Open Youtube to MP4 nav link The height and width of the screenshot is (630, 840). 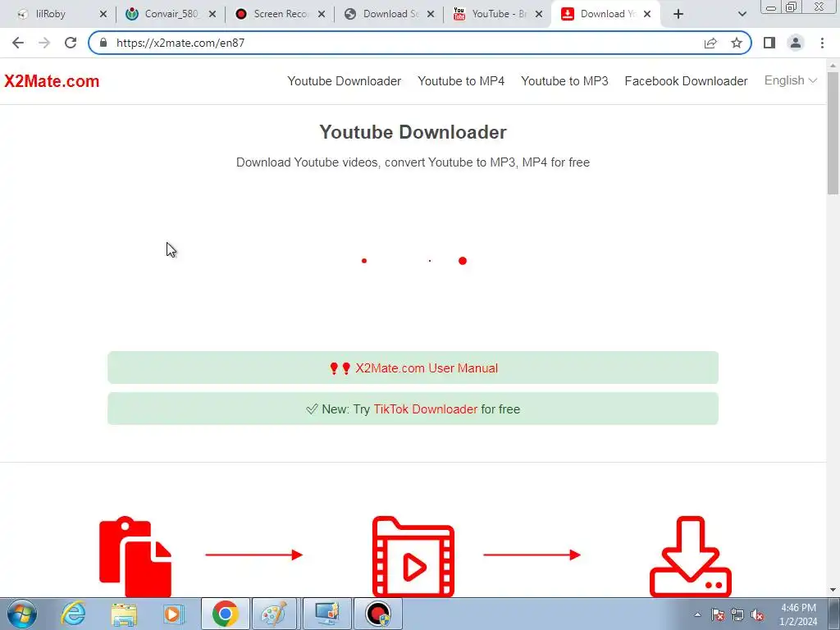point(461,81)
